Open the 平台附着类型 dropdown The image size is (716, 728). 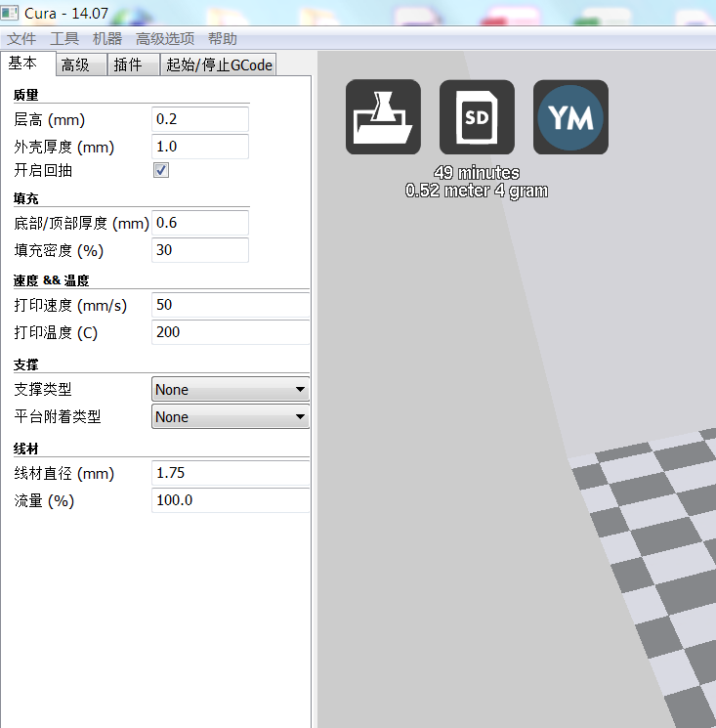231,417
